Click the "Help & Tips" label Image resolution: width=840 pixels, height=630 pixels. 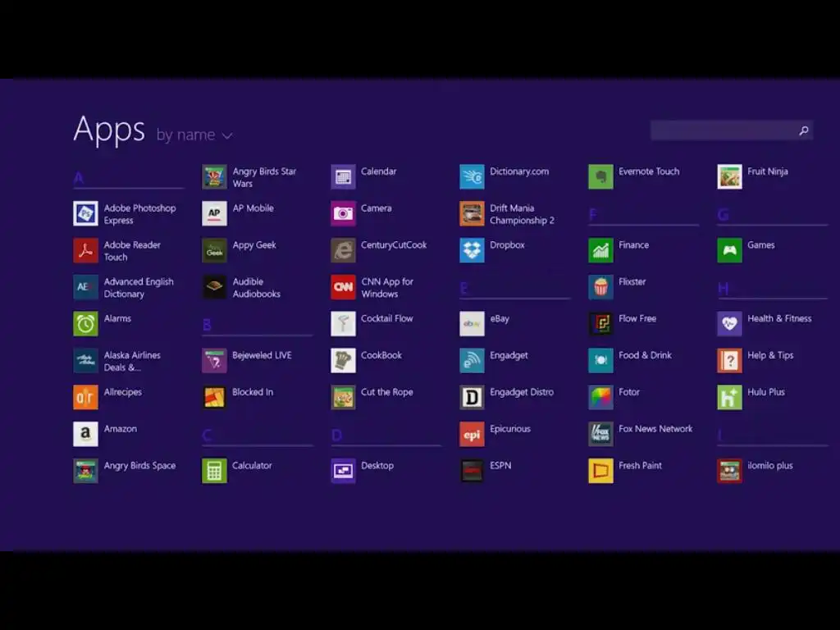click(x=770, y=356)
